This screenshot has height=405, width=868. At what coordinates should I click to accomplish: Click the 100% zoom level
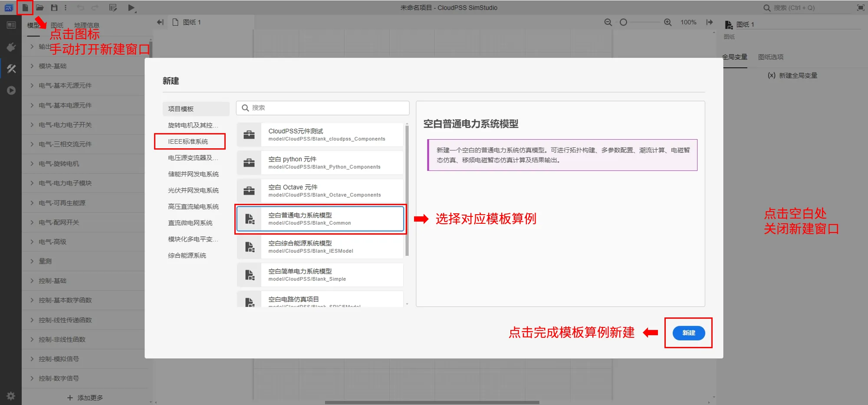688,22
